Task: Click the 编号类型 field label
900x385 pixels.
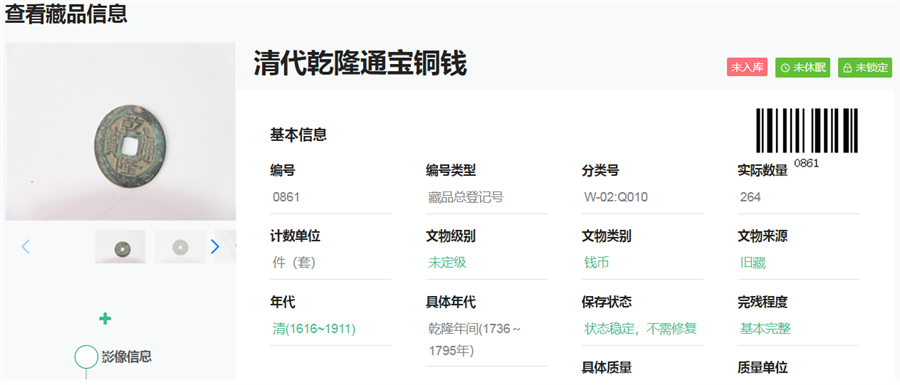Action: point(451,170)
